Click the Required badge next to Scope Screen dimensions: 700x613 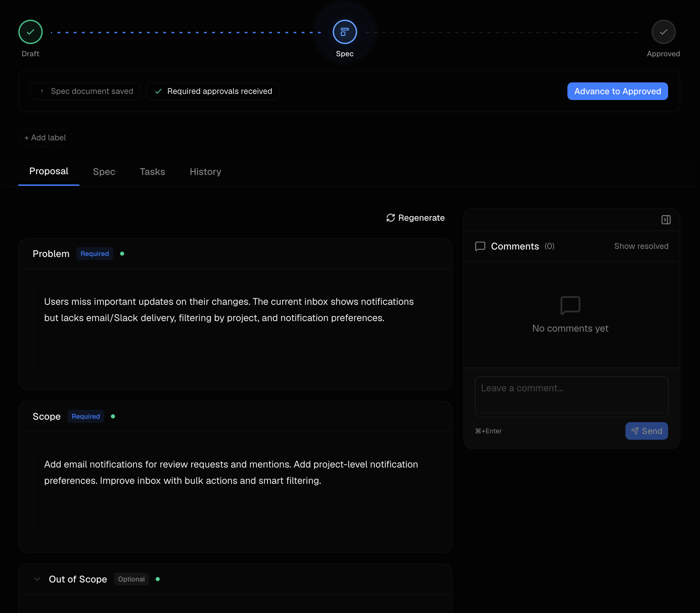(x=85, y=417)
